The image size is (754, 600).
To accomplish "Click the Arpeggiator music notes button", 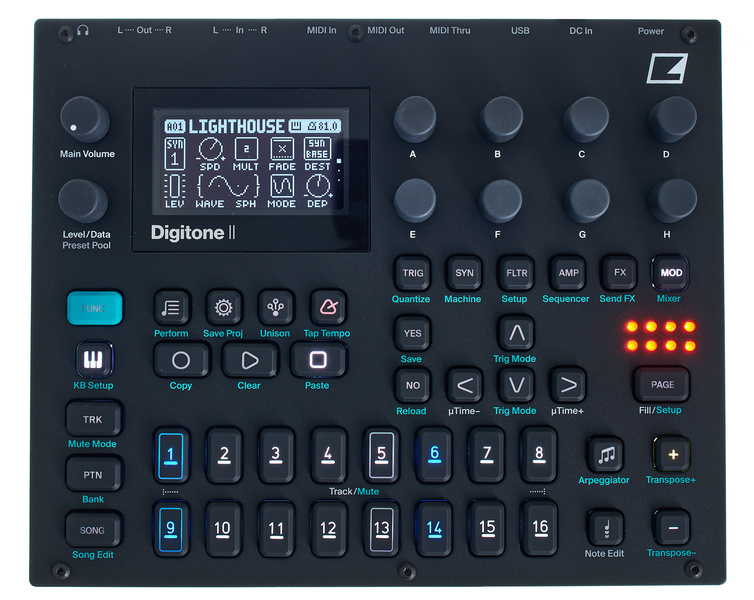I will (x=606, y=454).
